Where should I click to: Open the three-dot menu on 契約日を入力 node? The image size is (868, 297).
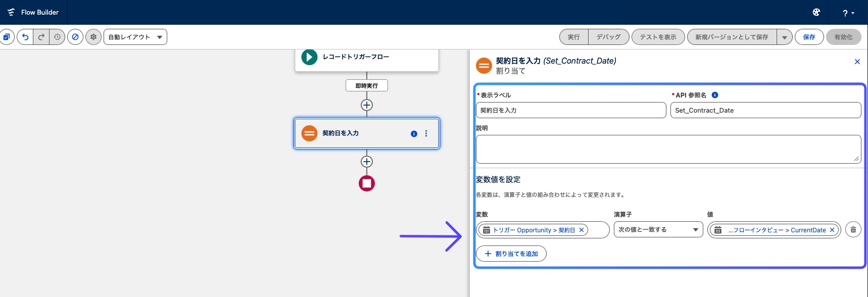pyautogui.click(x=426, y=133)
